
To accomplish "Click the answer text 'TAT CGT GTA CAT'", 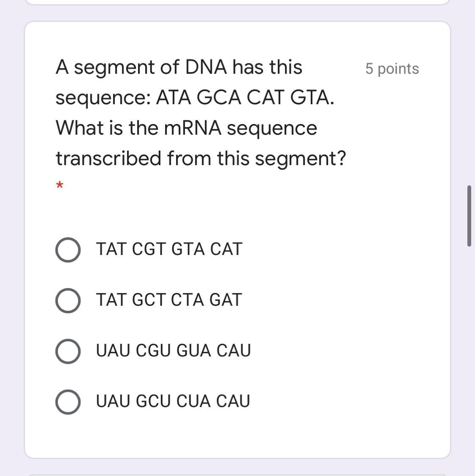I will pyautogui.click(x=169, y=249).
